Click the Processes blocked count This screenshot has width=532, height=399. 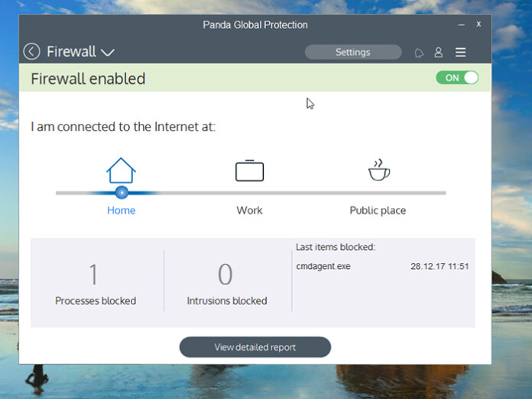point(93,274)
